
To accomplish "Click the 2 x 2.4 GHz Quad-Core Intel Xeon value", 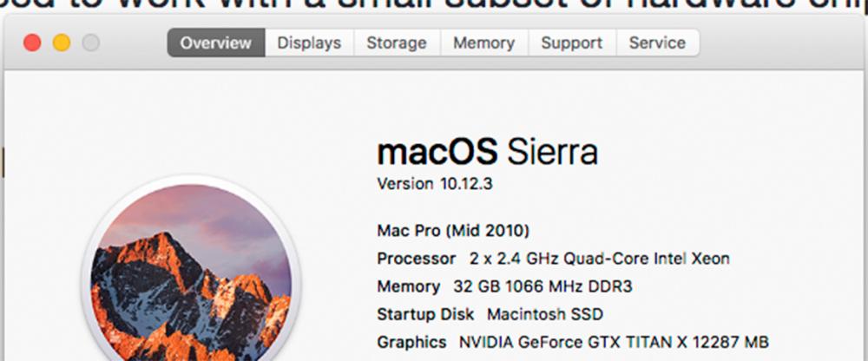I will [x=600, y=259].
